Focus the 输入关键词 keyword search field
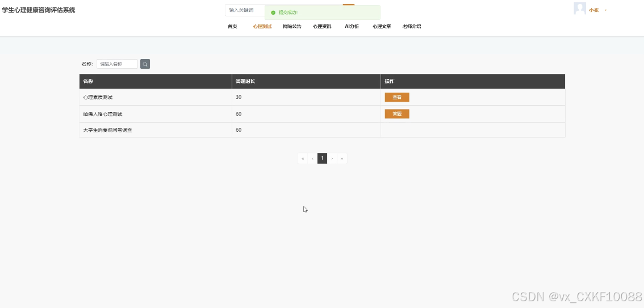Viewport: 644px width, 308px height. pos(245,10)
